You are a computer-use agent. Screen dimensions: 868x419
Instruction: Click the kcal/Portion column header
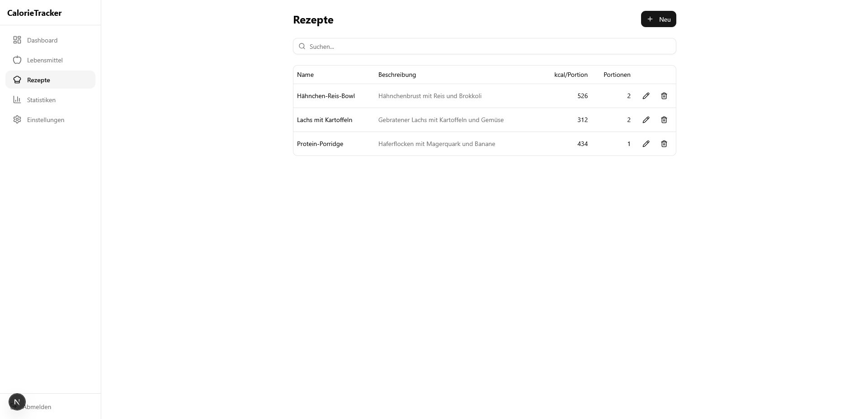coord(571,75)
